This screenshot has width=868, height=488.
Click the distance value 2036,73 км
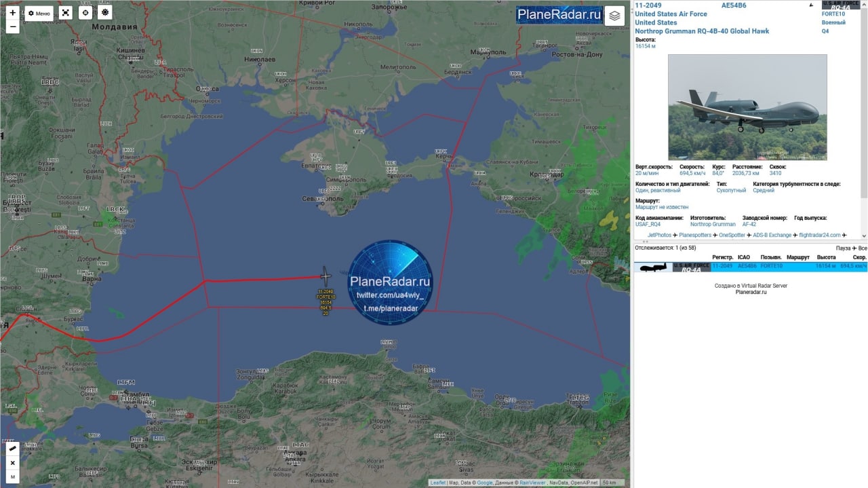click(746, 173)
